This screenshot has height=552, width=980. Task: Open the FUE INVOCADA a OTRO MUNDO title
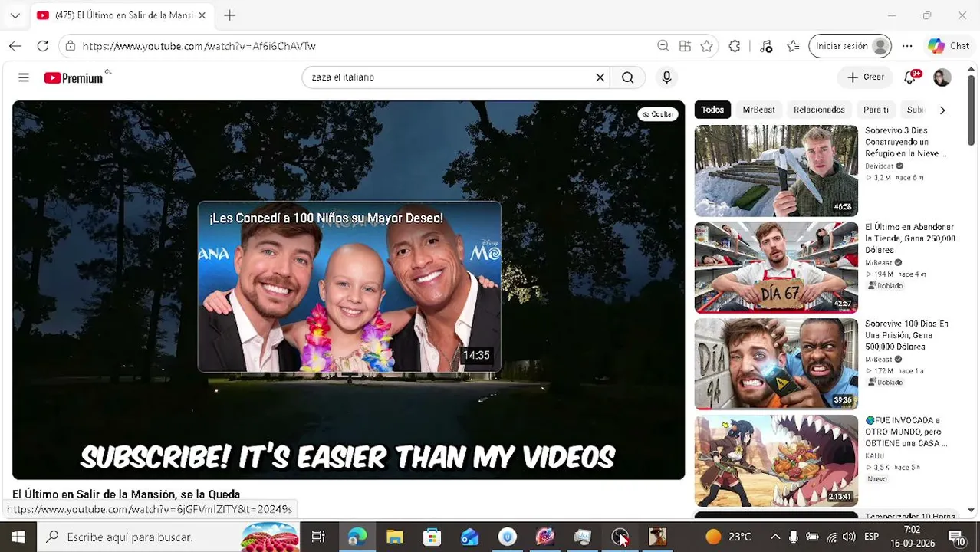tap(906, 432)
